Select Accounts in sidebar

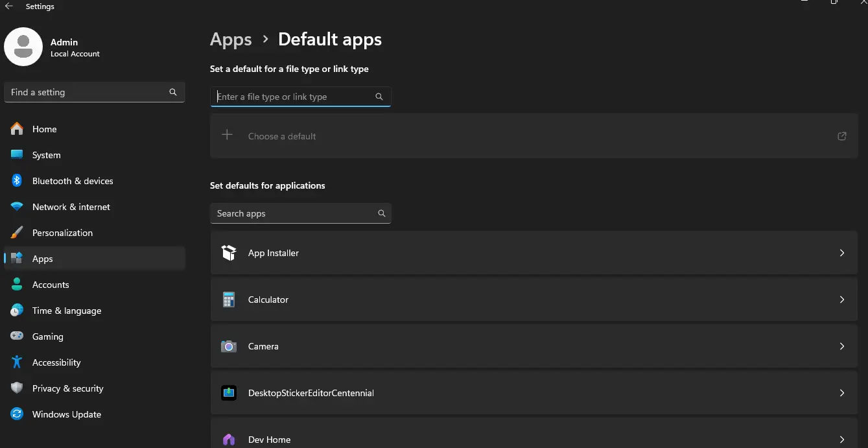(x=95, y=285)
